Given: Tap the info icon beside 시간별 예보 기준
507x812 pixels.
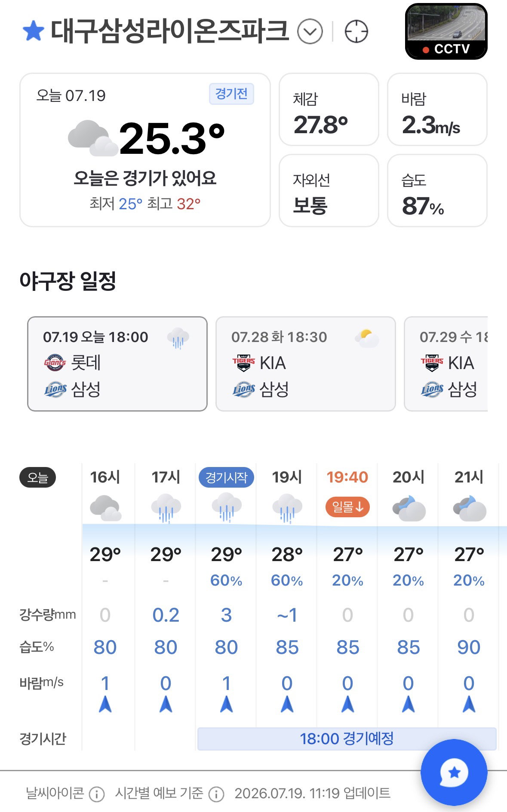Looking at the screenshot, I should pyautogui.click(x=216, y=794).
